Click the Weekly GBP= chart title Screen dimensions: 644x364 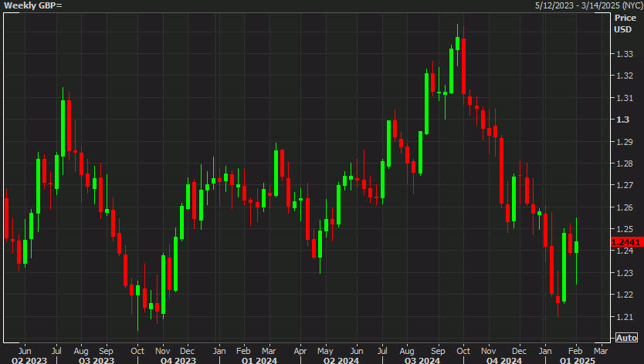coord(33,5)
